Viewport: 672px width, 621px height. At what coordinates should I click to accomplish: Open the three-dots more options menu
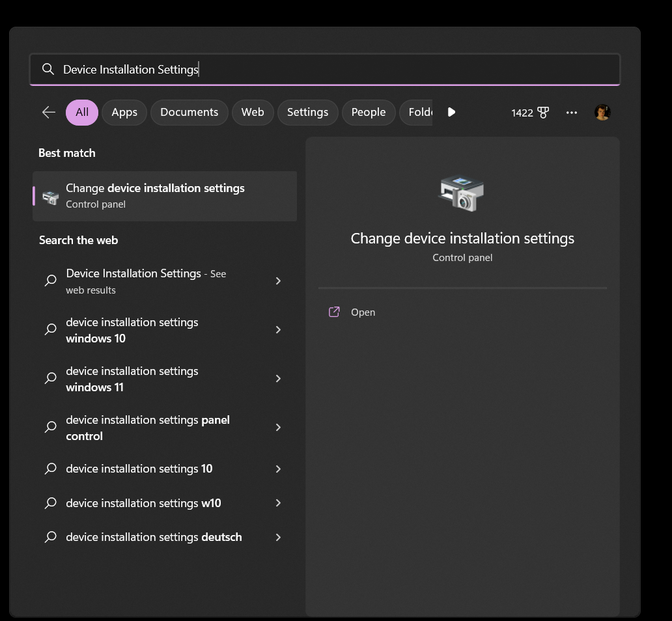572,113
